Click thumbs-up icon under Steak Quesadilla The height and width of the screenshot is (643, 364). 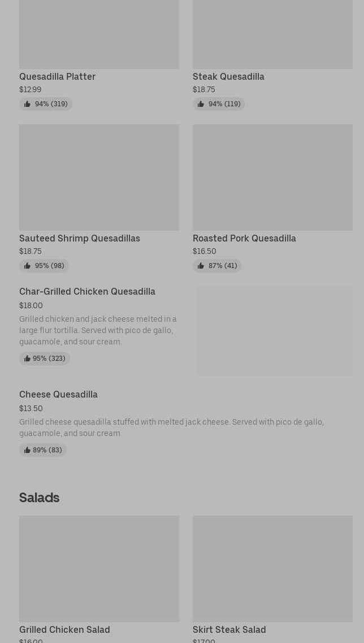point(201,104)
